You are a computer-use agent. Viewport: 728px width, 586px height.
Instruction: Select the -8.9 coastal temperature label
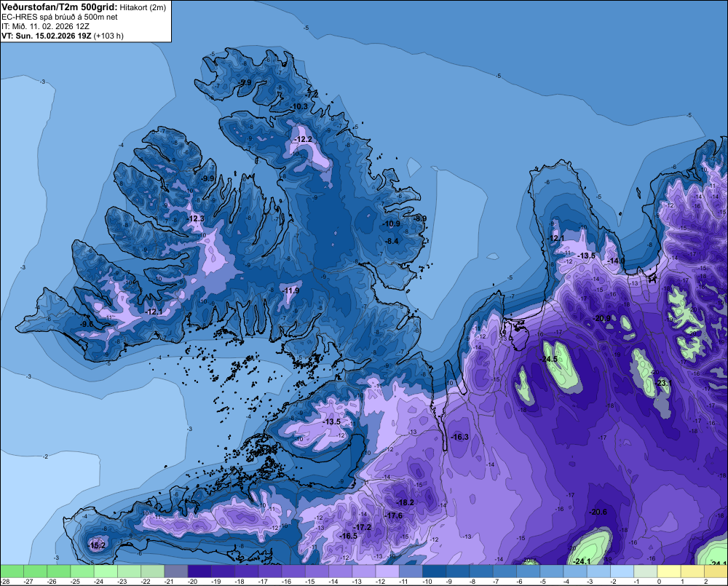pos(420,218)
